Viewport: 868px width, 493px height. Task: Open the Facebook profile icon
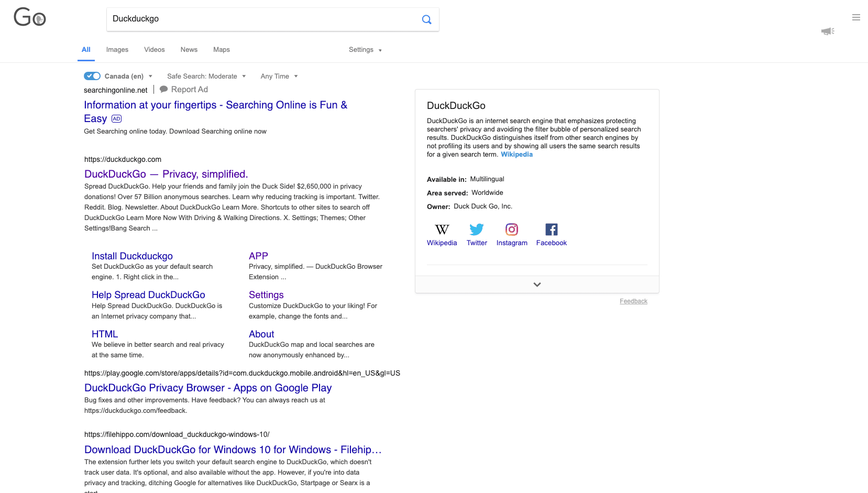pos(552,229)
